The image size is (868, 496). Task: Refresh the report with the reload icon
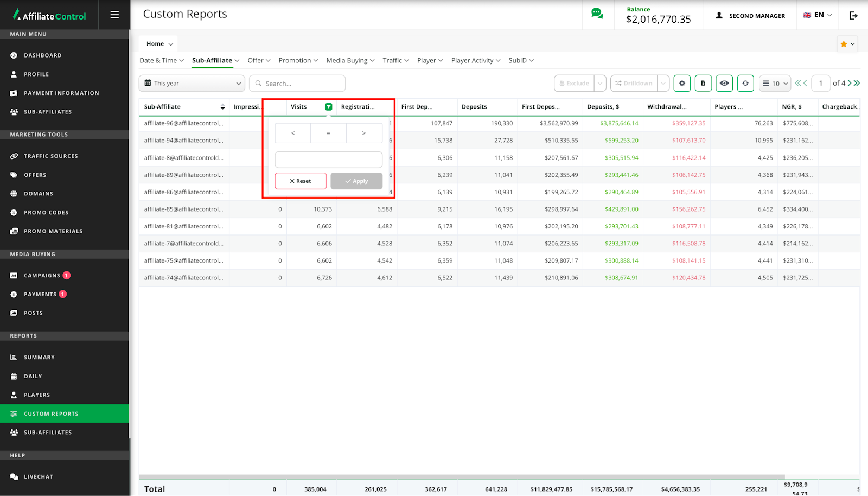pos(745,84)
